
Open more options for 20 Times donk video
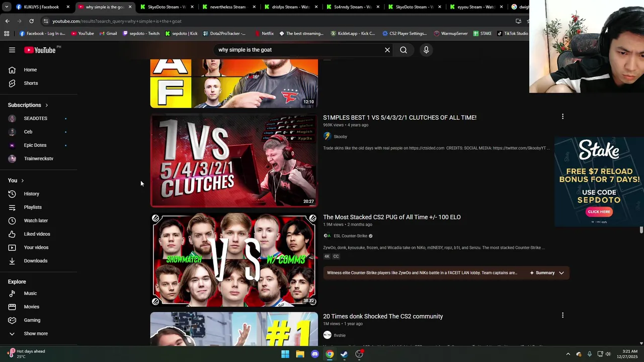[x=562, y=315]
